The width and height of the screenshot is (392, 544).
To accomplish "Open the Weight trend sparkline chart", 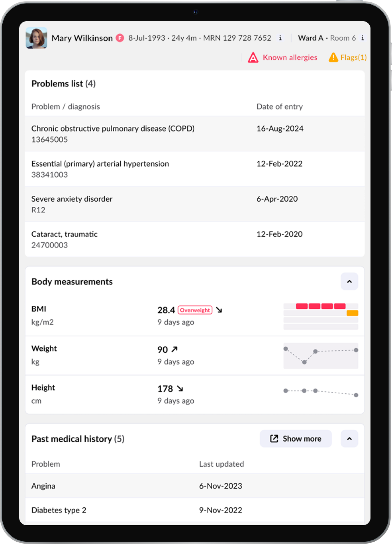I will (321, 356).
